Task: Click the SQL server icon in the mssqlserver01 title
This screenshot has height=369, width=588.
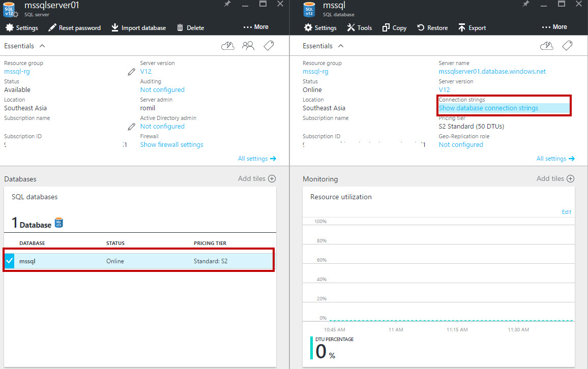Action: pos(10,9)
